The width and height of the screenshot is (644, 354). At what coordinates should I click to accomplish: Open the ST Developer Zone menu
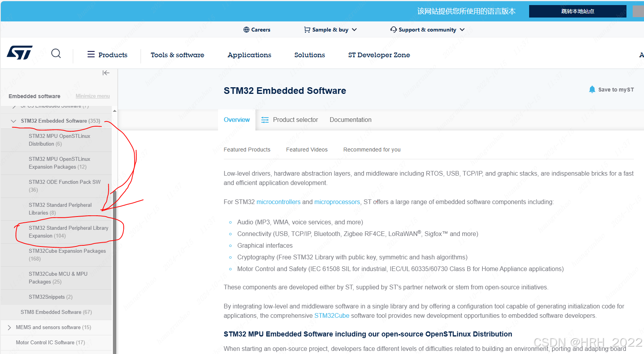379,55
